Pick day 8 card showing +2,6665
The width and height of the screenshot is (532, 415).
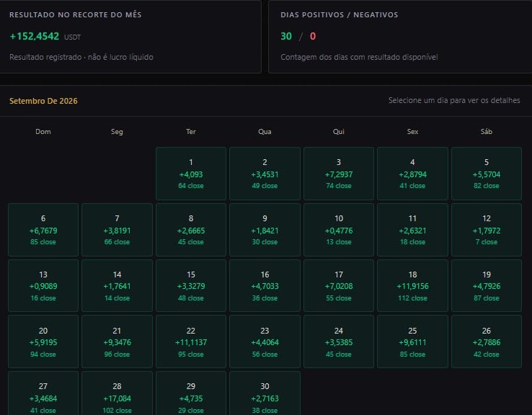(x=191, y=230)
